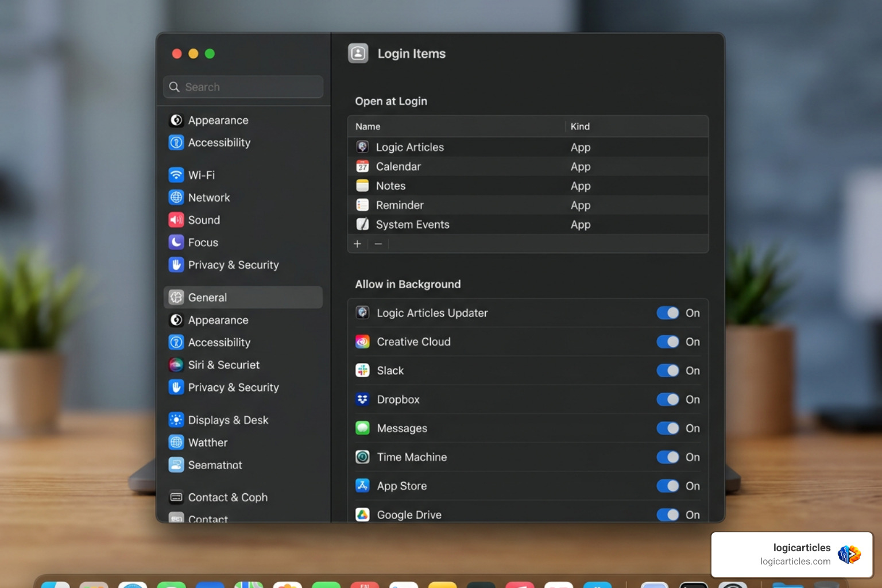Click the Creative Cloud icon
The width and height of the screenshot is (882, 588).
362,342
